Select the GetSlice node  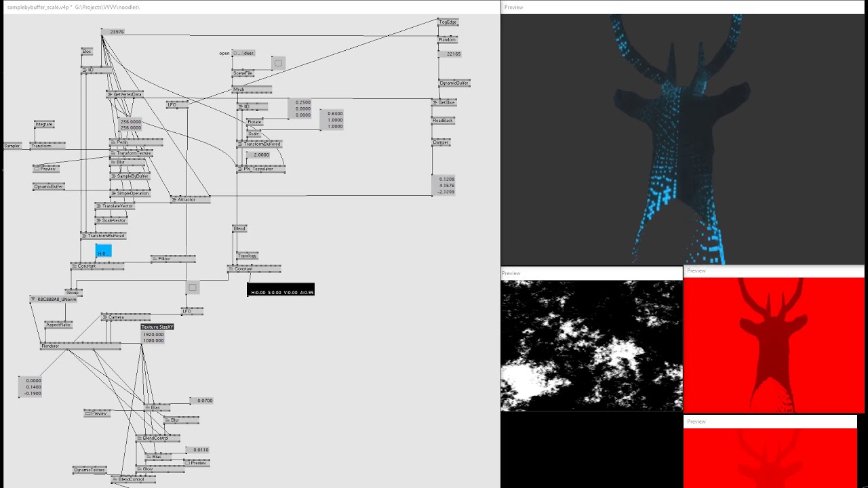pyautogui.click(x=444, y=102)
